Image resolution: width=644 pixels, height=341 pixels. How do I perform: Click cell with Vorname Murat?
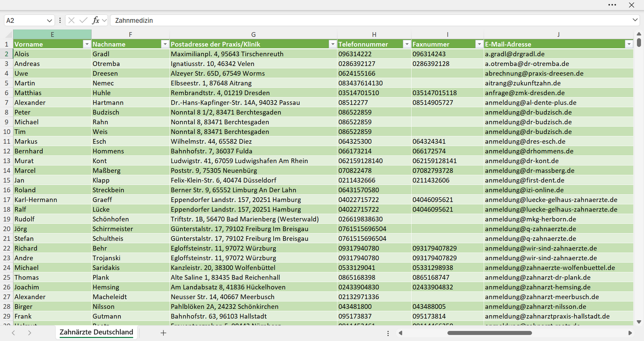click(x=52, y=161)
